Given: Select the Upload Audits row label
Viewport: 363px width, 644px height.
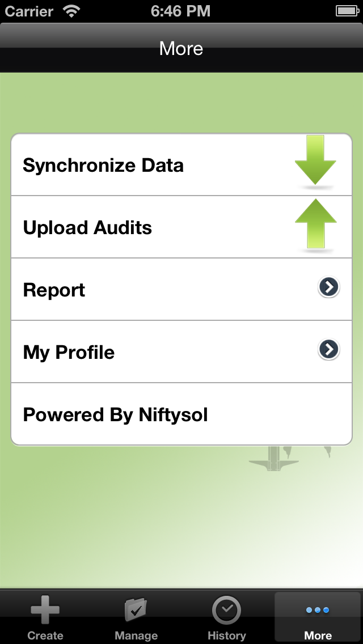Looking at the screenshot, I should coord(87,228).
